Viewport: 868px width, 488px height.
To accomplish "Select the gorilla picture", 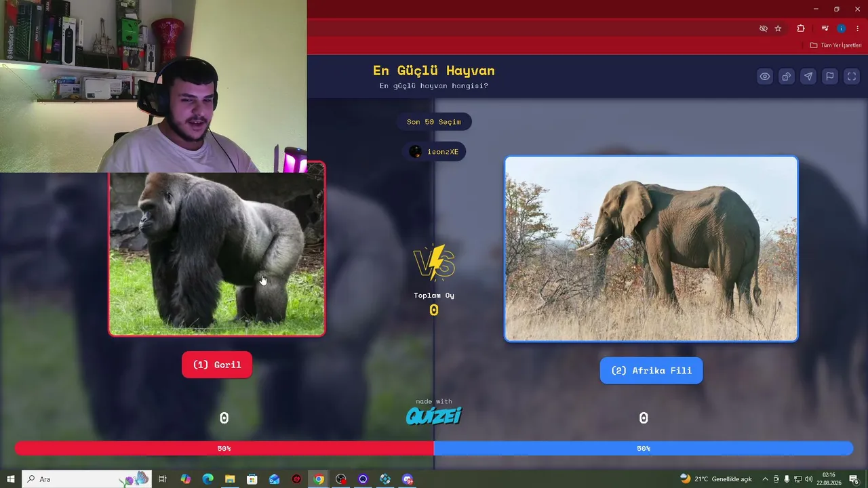I will click(x=217, y=254).
